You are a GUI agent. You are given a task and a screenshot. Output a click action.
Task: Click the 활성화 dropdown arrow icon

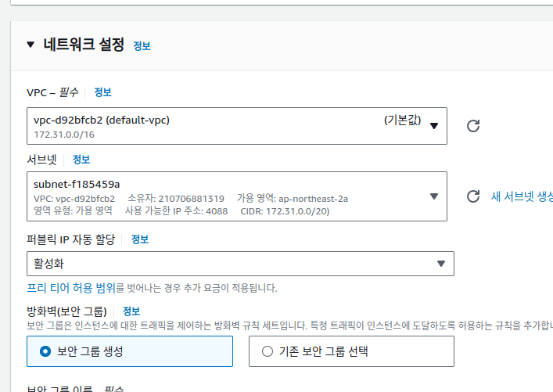coord(440,264)
